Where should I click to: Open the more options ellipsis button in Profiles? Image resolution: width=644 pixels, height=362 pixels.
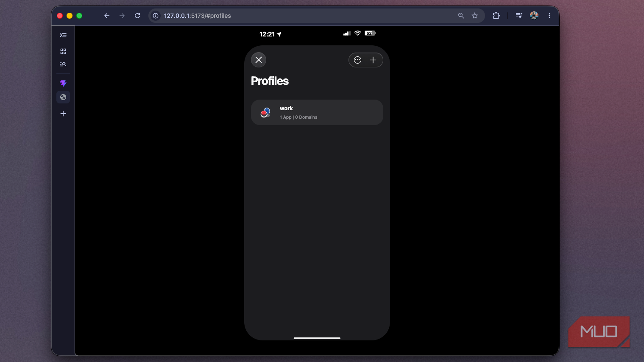click(x=358, y=60)
